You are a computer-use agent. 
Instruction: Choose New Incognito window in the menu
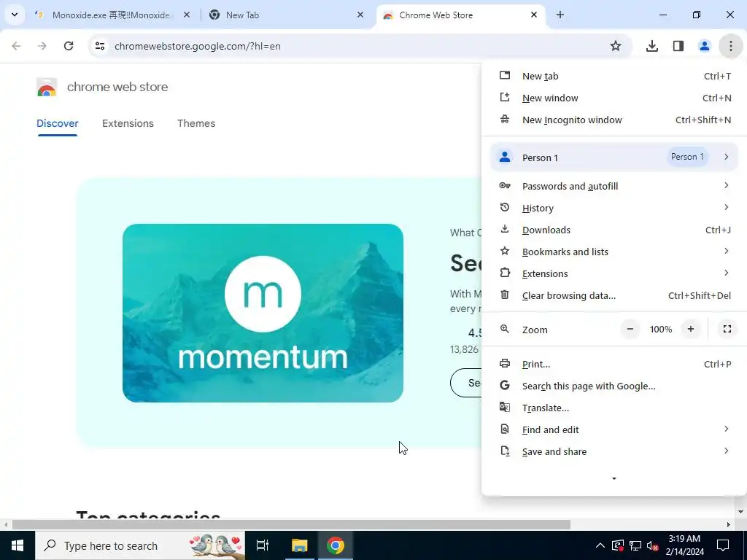pos(614,120)
